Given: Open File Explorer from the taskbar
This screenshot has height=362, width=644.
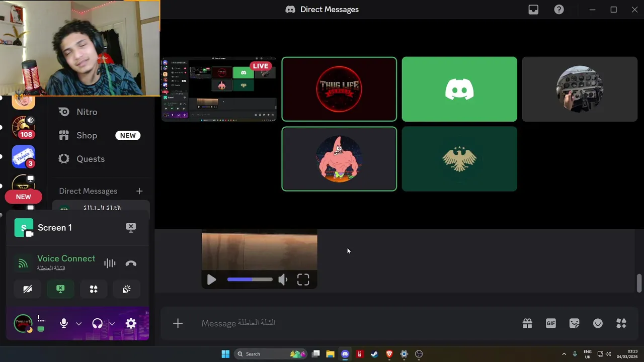Looking at the screenshot, I should [x=330, y=354].
